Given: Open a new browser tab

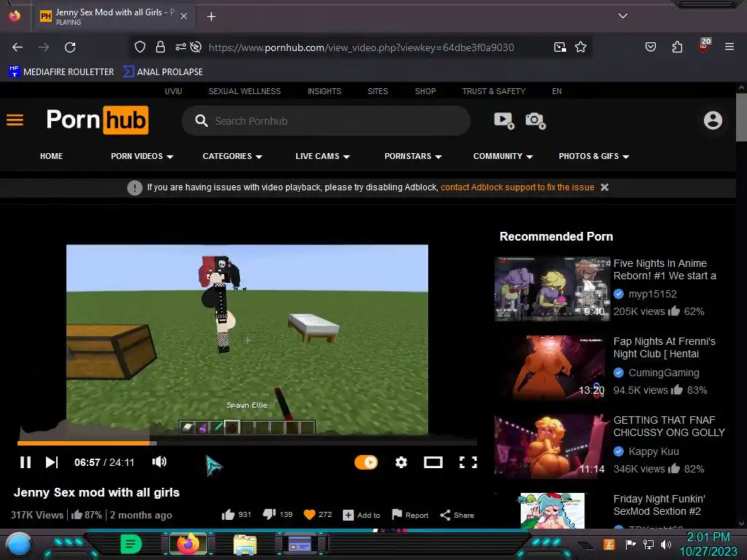Looking at the screenshot, I should (211, 17).
